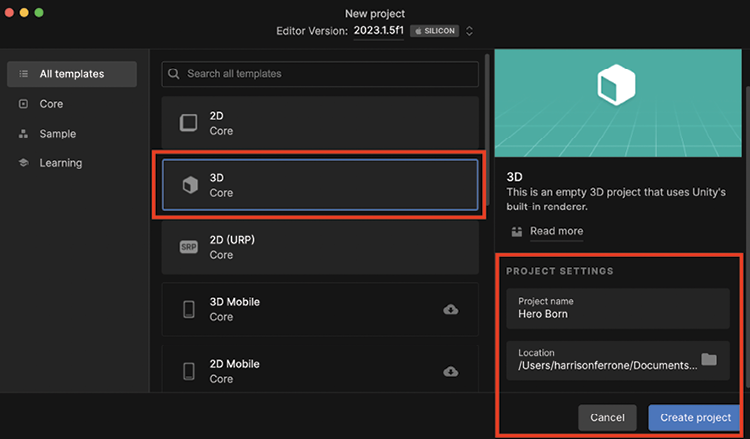The height and width of the screenshot is (439, 750).
Task: Click the details panel scrollbar
Action: coord(748,237)
